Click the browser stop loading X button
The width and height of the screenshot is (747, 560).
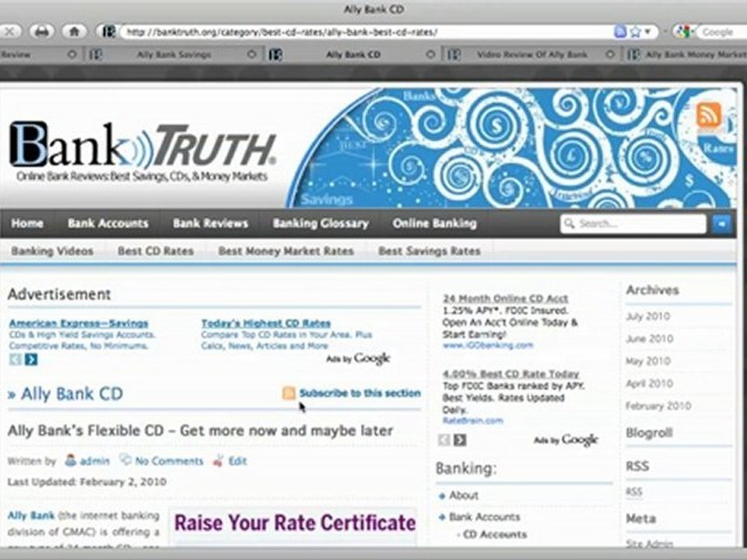(9, 32)
